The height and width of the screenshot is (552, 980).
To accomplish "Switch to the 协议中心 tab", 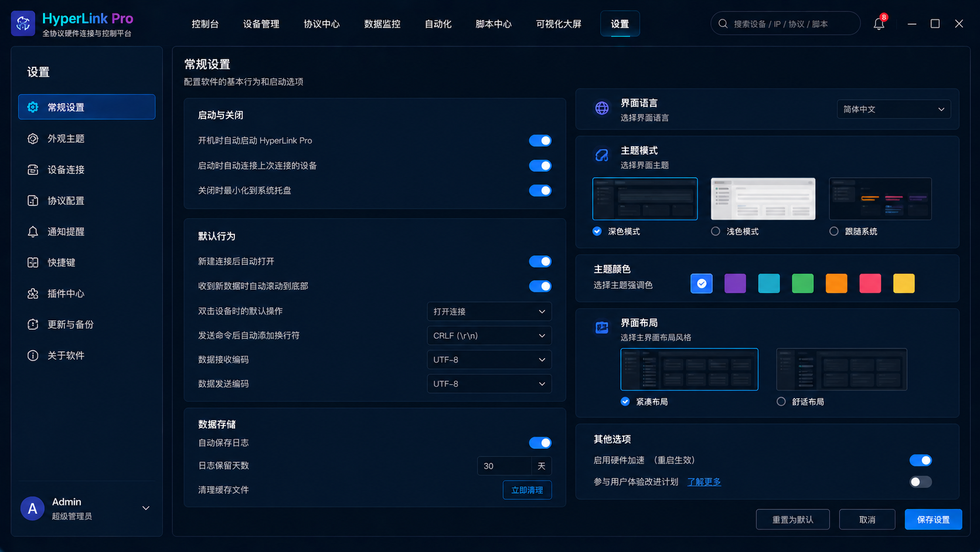I will [322, 24].
